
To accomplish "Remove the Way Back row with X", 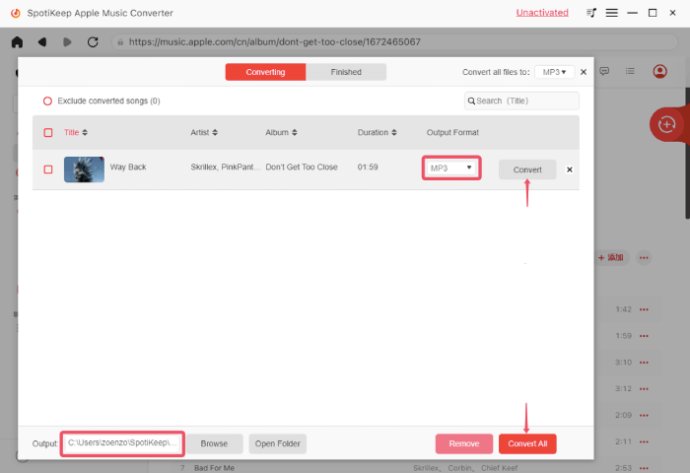I will [569, 169].
